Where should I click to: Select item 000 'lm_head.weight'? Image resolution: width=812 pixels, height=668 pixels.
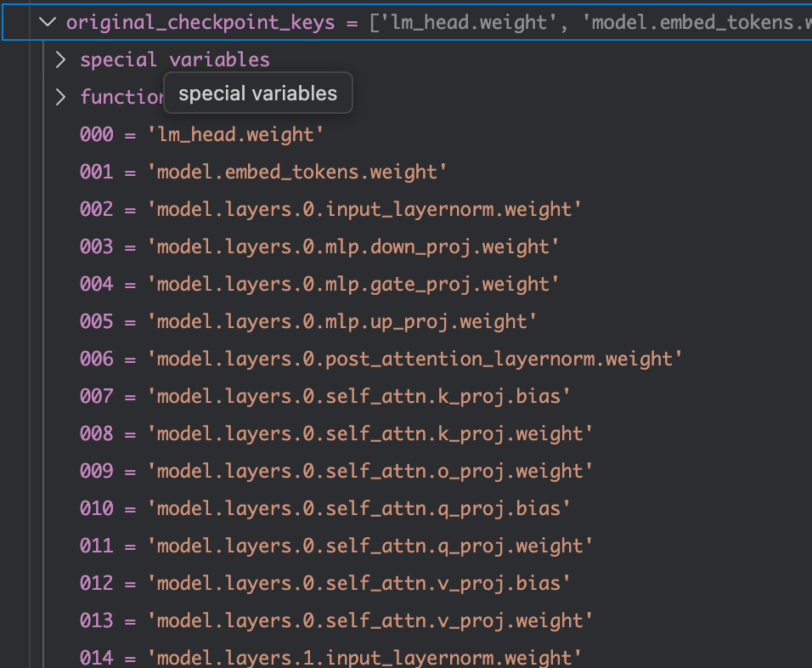pyautogui.click(x=202, y=134)
